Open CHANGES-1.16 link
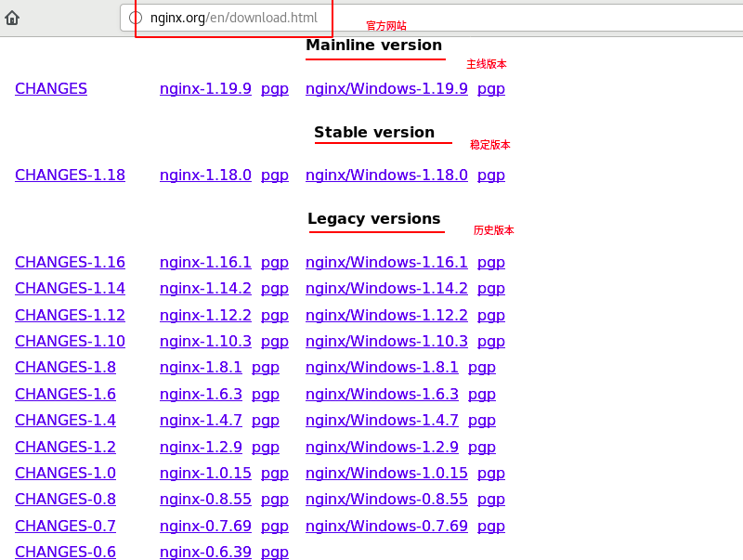The width and height of the screenshot is (743, 560). tap(71, 262)
